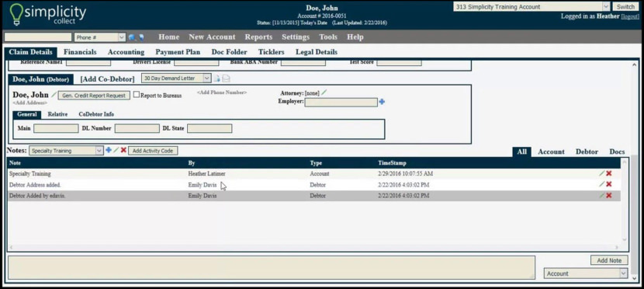Screen dimensions: 644x289
Task: Click the blue plus next to Employer
Action: tap(382, 102)
